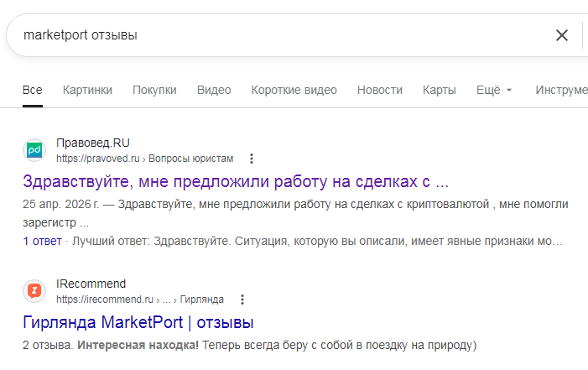Open 'Гирлянда MarketPort | отзывы' result

coord(138,322)
